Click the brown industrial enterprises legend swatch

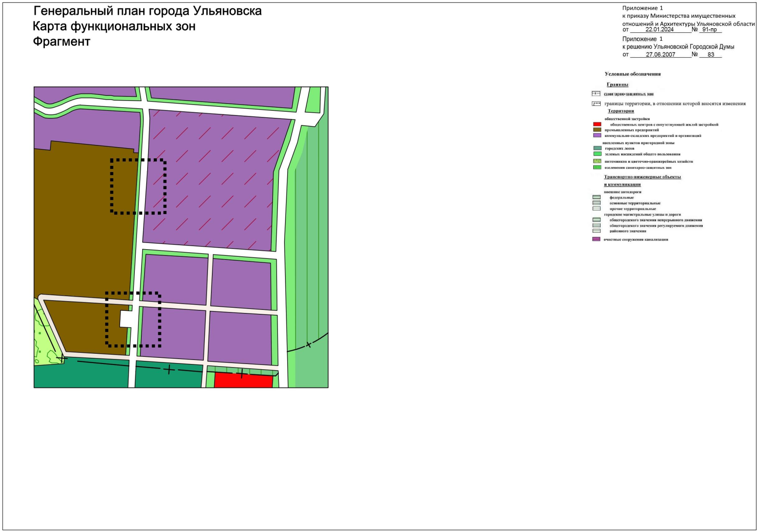click(597, 130)
